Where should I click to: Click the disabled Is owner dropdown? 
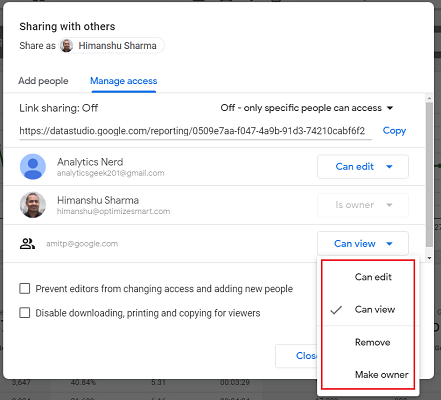click(x=363, y=205)
